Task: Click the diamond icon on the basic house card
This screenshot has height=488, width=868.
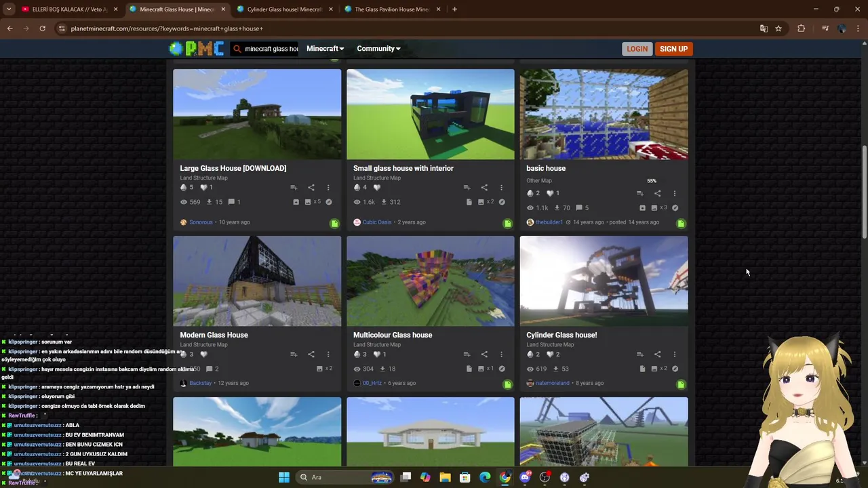Action: pyautogui.click(x=530, y=193)
